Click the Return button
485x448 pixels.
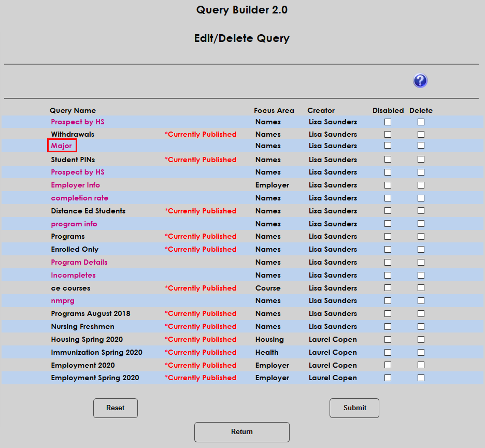(241, 432)
